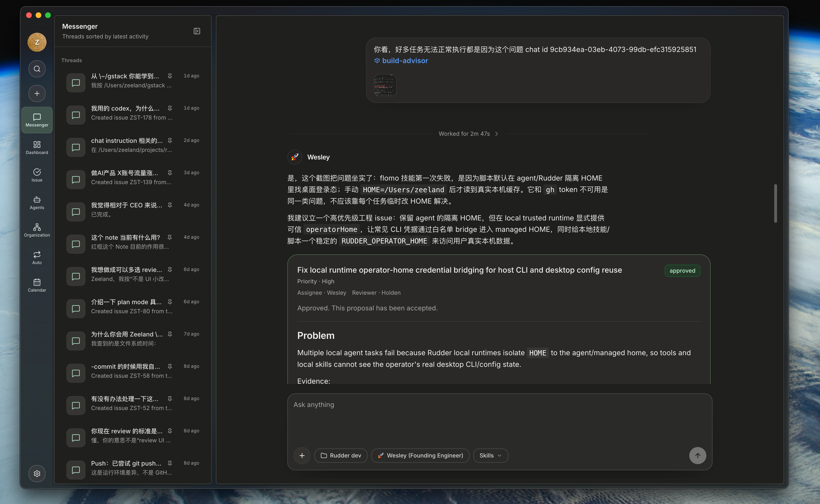820x504 pixels.
Task: Toggle pin on '我觉得相对于 CEO' thread
Action: pos(170,205)
